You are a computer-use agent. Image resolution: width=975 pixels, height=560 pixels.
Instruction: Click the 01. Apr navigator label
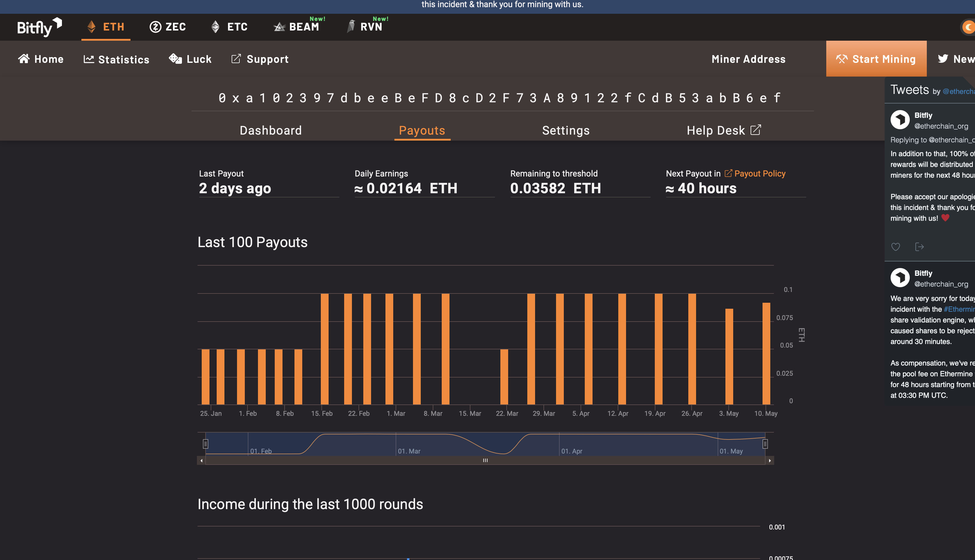tap(571, 451)
